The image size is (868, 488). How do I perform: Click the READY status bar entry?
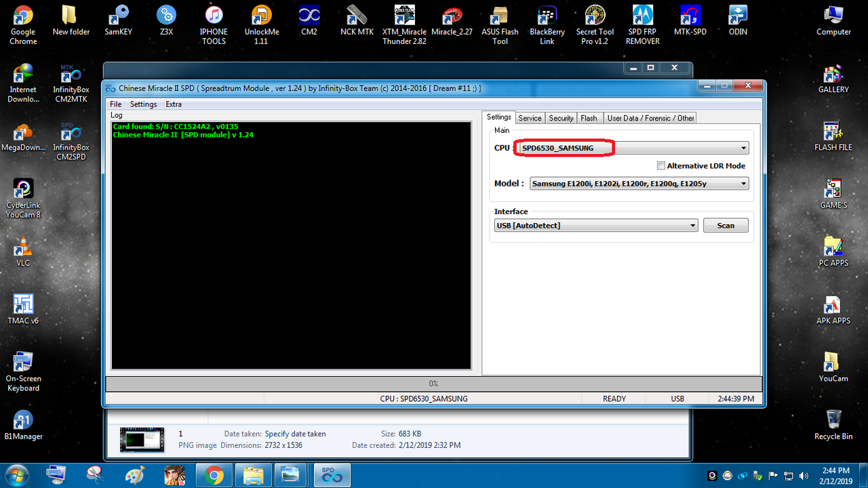(x=614, y=399)
